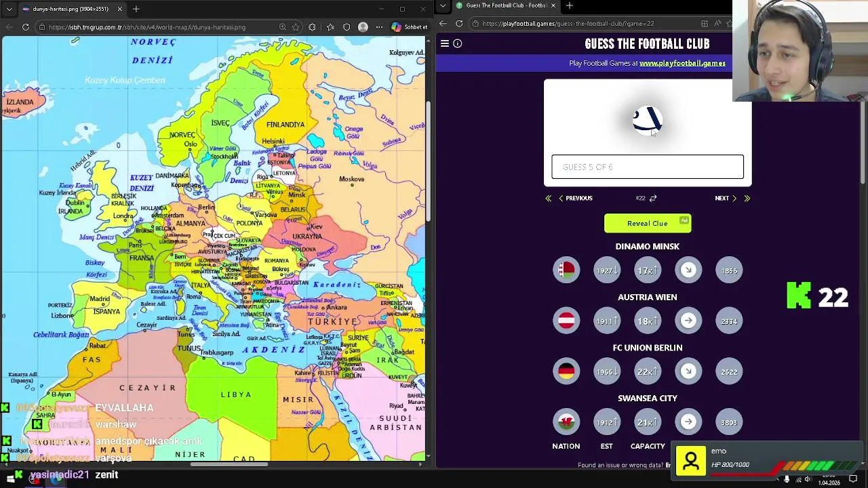Click the Germany flag in the FC Union Berlin row
The width and height of the screenshot is (868, 488).
566,371
